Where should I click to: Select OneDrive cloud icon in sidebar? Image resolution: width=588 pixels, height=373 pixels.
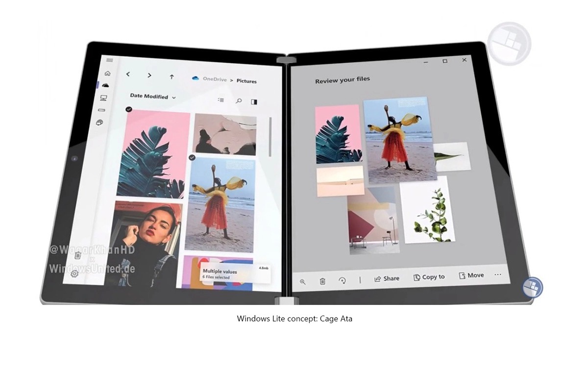coord(105,85)
